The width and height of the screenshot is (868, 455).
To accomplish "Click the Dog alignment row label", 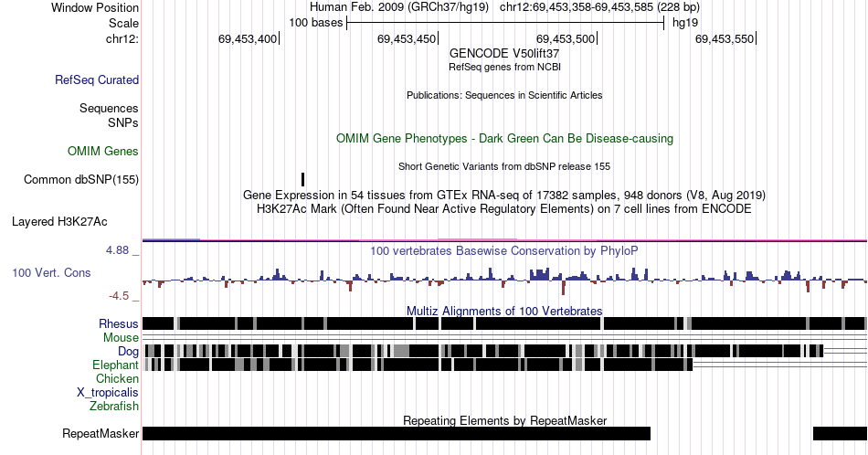I will pos(128,352).
